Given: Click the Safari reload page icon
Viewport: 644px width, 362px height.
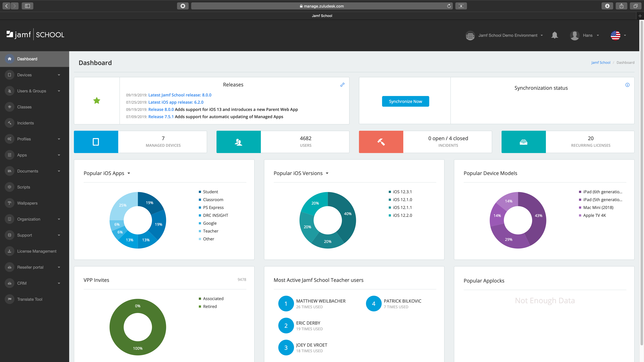Looking at the screenshot, I should 449,6.
